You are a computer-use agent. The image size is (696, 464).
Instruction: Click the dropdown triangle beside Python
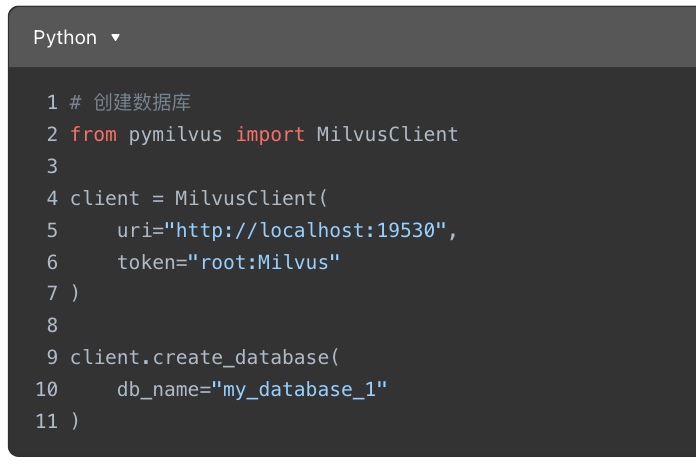[115, 38]
